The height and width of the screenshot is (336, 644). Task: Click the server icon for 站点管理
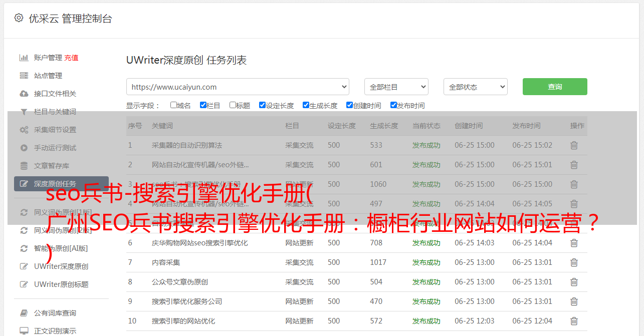click(24, 76)
